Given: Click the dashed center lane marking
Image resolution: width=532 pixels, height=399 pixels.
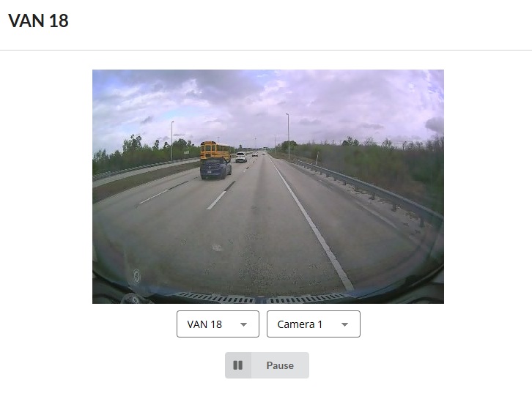Looking at the screenshot, I should 217,200.
